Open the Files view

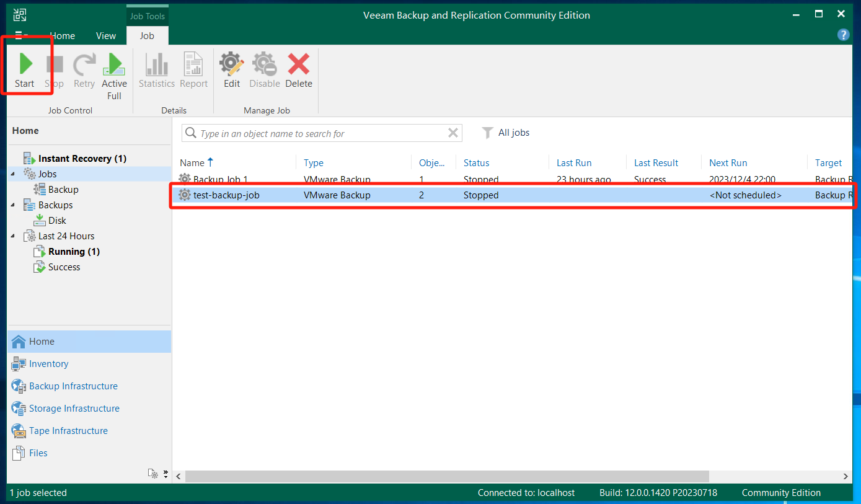coord(89,453)
